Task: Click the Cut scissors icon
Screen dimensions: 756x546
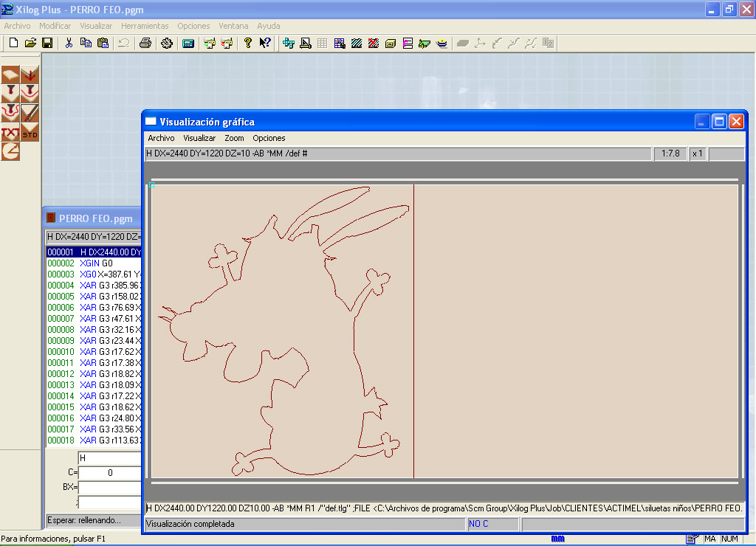Action: 69,43
